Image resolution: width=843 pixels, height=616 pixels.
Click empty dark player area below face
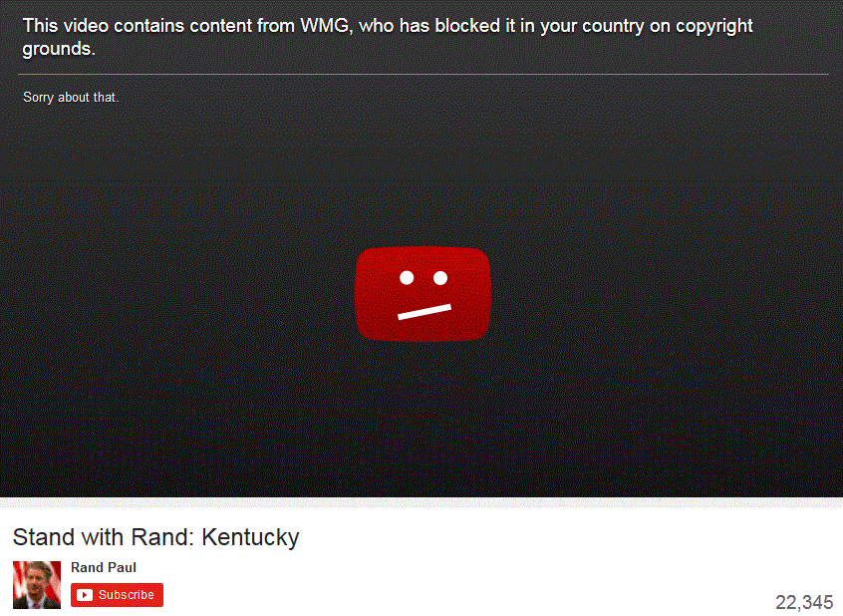click(x=423, y=420)
